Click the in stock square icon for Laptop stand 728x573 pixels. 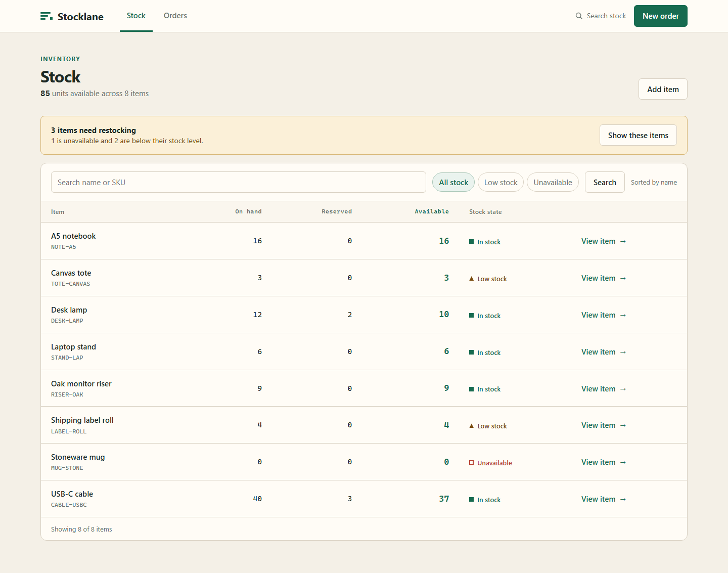click(x=472, y=352)
